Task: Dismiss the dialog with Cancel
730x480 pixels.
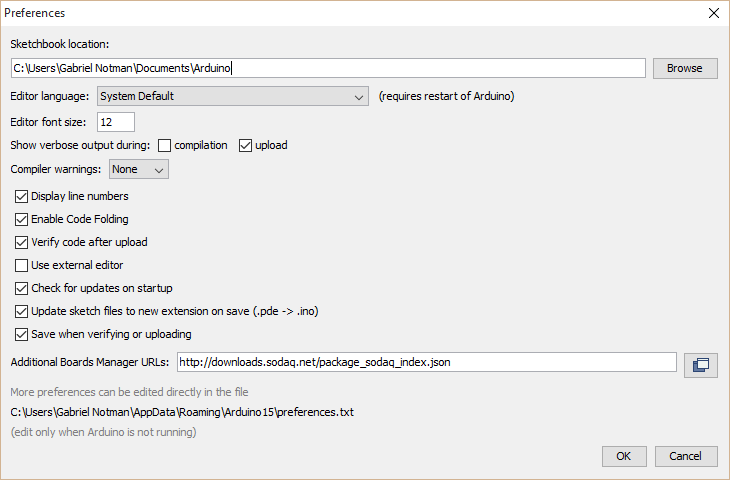Action: 686,456
